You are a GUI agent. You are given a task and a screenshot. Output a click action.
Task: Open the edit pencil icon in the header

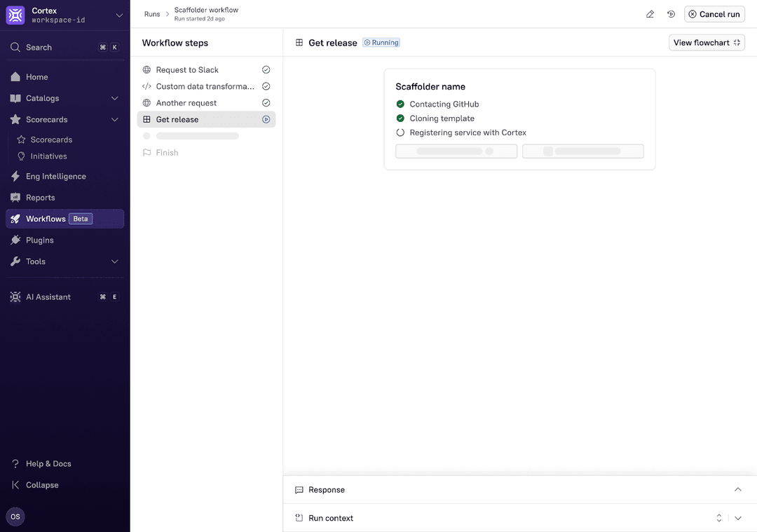click(x=649, y=13)
